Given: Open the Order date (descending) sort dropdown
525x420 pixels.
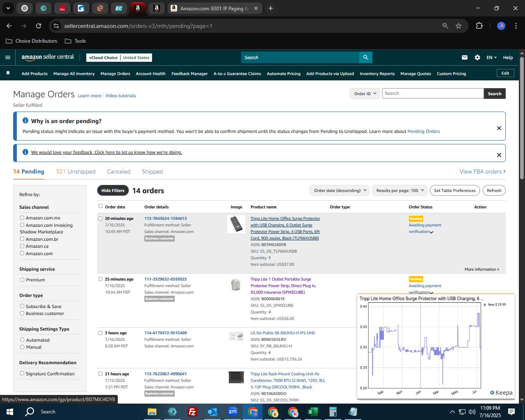Looking at the screenshot, I should point(340,190).
